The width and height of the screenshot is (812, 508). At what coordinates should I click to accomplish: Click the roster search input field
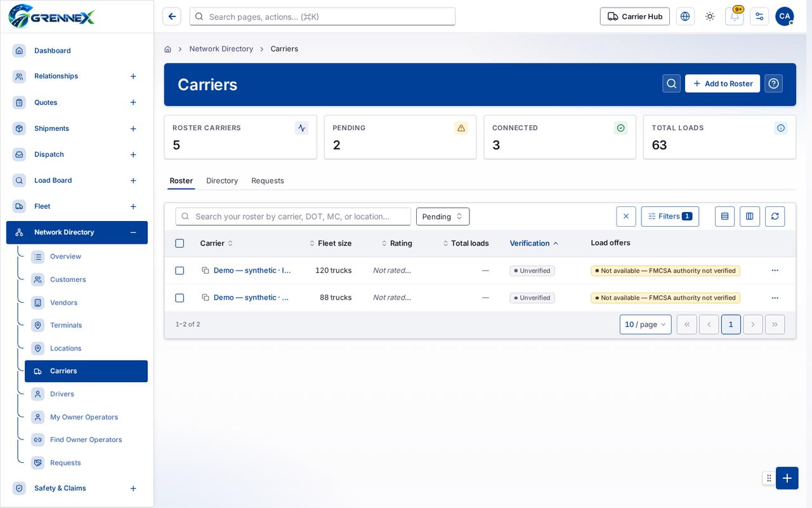[293, 217]
